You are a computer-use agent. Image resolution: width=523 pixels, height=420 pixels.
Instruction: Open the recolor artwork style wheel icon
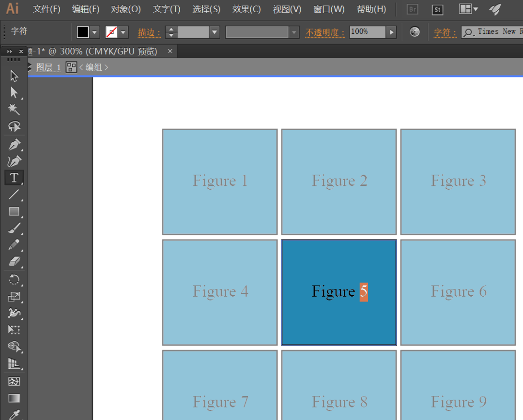click(415, 32)
